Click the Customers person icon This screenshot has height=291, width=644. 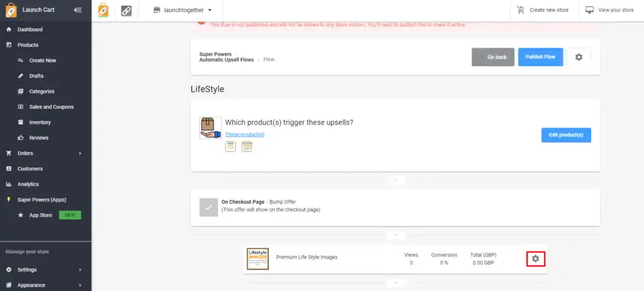tap(9, 168)
